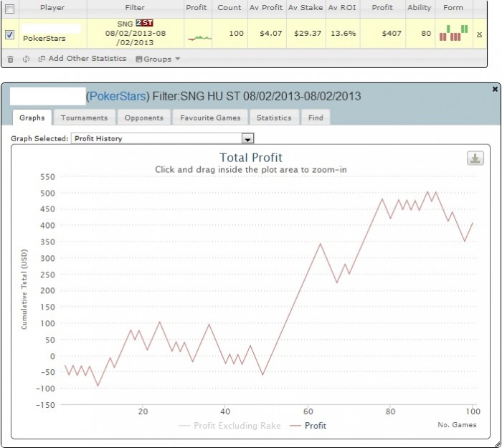The height and width of the screenshot is (448, 502).
Task: Click Add Other Statistics
Action: click(82, 59)
